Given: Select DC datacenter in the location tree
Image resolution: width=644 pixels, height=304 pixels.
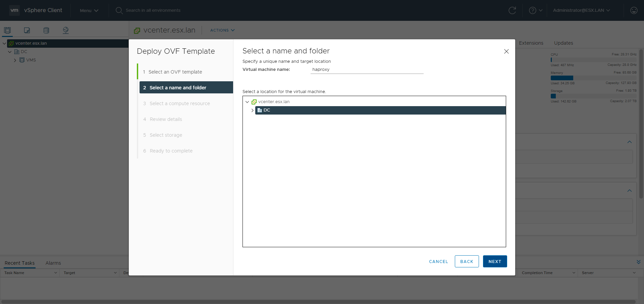Looking at the screenshot, I should (267, 110).
